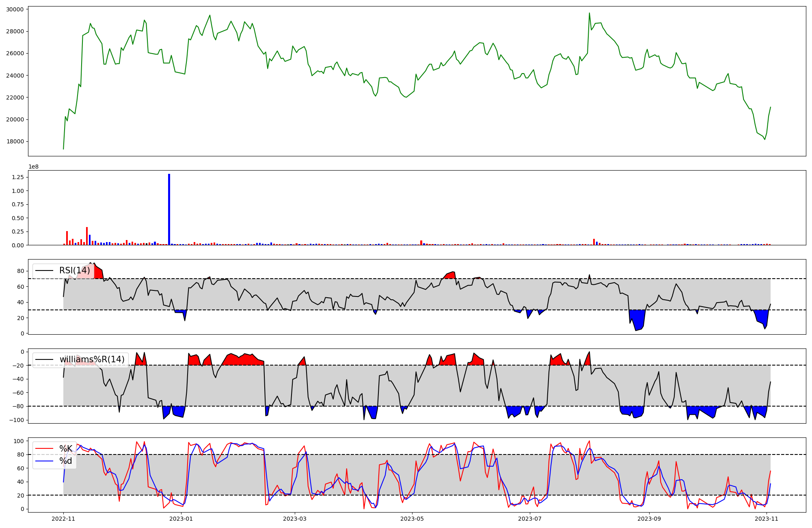Viewport: 812px width, 528px height.
Task: Click the 2023-07 x-axis date label
Action: (x=530, y=519)
